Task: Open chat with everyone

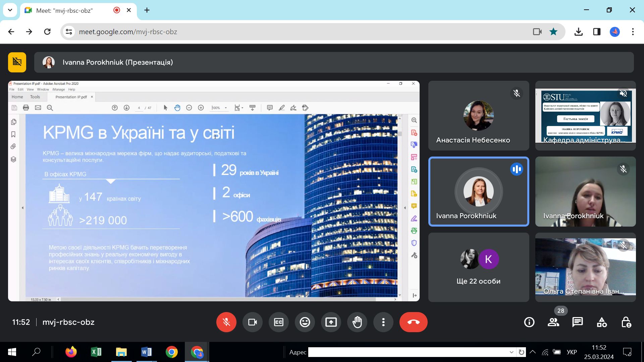Action: click(578, 322)
